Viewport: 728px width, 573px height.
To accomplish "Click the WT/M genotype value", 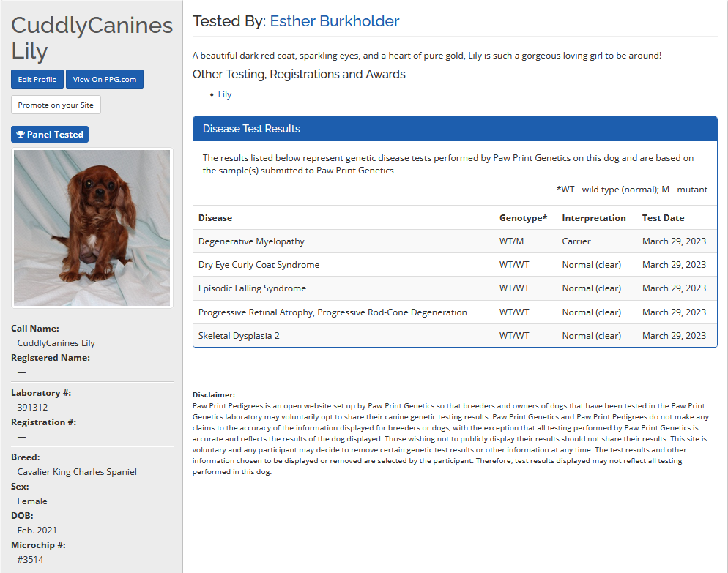I will (x=511, y=241).
